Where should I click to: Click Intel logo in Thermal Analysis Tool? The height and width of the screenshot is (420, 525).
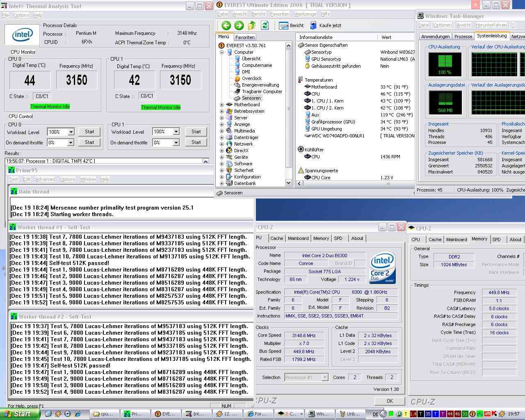tap(22, 35)
